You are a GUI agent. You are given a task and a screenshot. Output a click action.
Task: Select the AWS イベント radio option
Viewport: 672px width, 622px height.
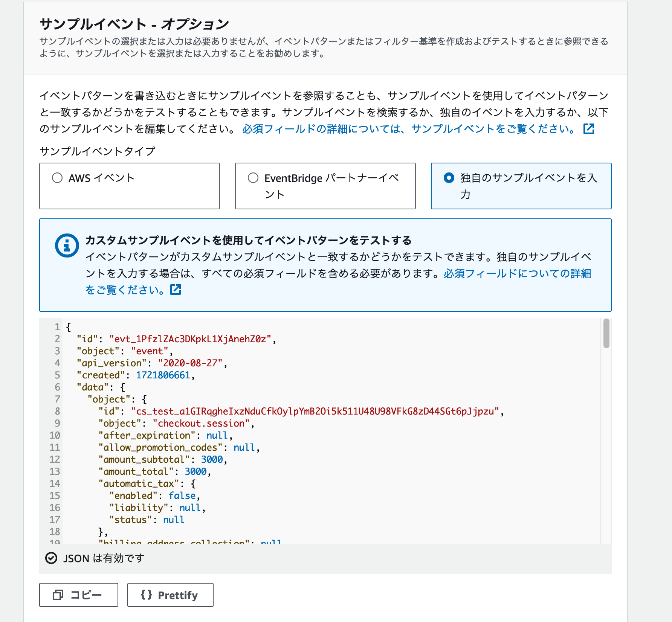[57, 178]
